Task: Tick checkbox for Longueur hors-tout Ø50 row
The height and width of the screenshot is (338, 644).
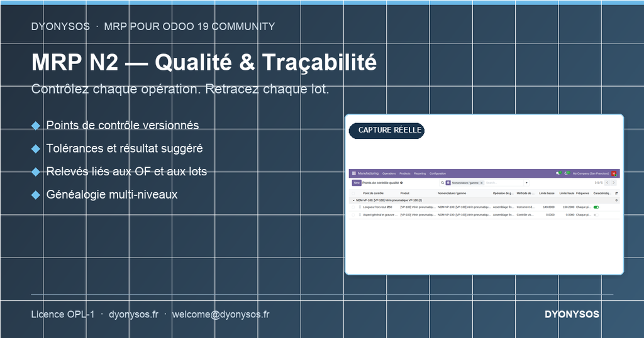Action: [353, 207]
